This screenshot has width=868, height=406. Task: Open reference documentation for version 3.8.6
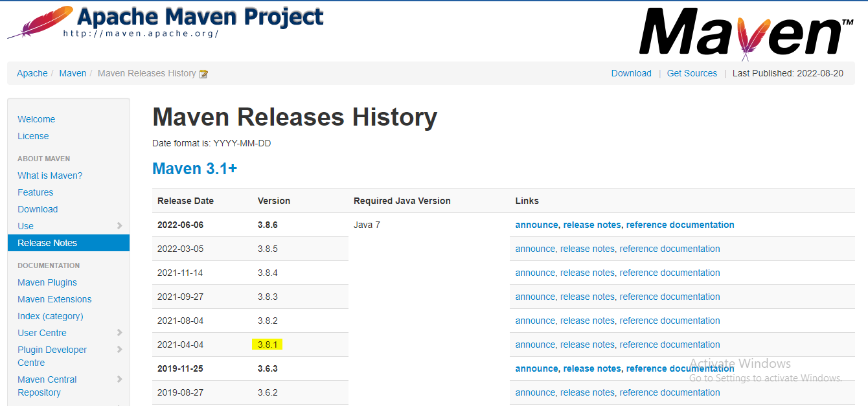tap(680, 225)
